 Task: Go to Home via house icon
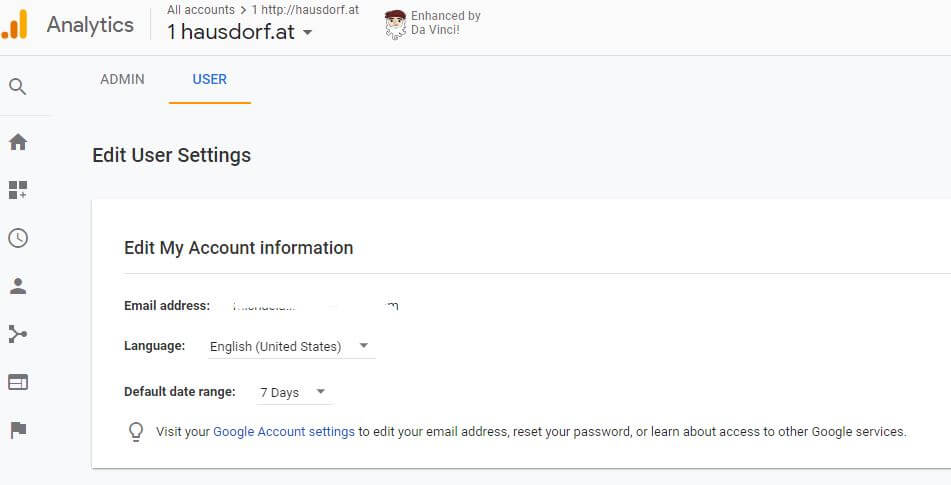(17, 142)
